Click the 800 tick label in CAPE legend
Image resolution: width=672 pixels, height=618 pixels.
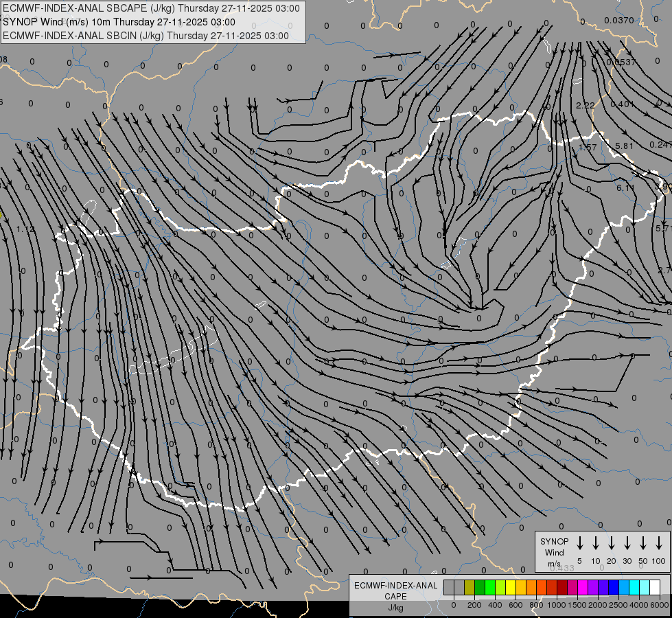536,605
